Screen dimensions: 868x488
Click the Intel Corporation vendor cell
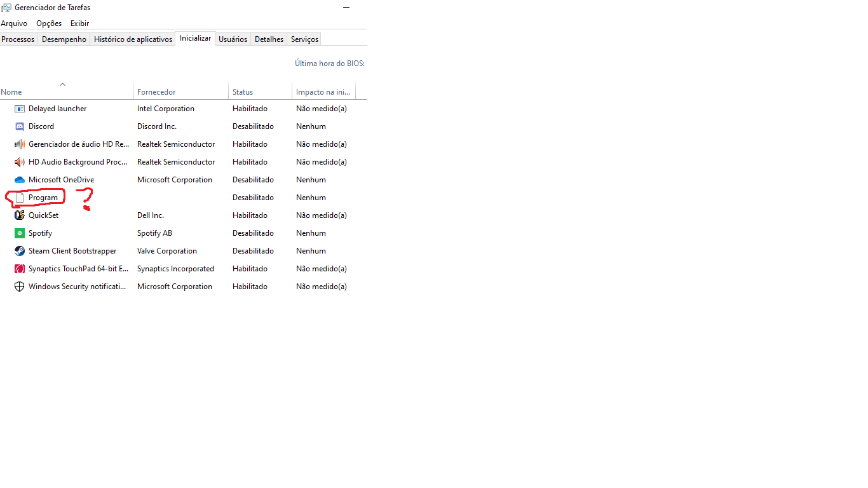166,109
